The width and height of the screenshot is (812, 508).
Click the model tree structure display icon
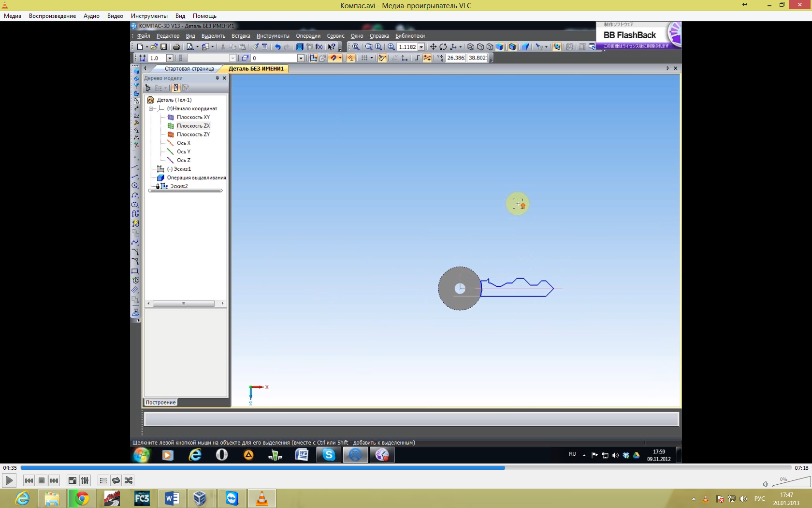148,88
